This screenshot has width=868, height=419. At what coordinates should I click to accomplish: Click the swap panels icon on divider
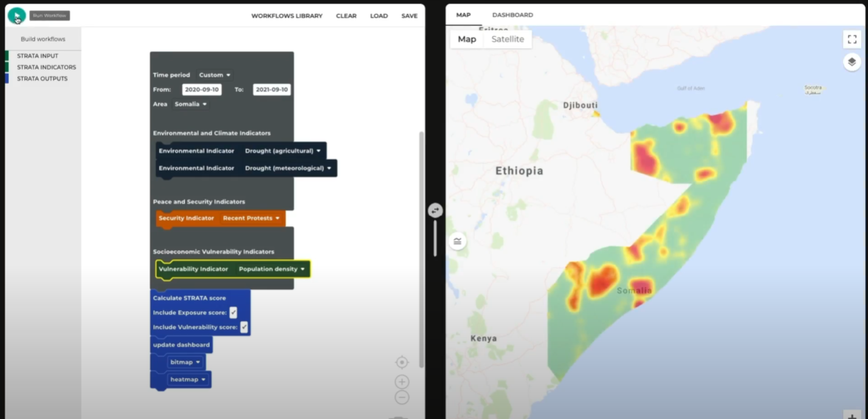point(435,210)
